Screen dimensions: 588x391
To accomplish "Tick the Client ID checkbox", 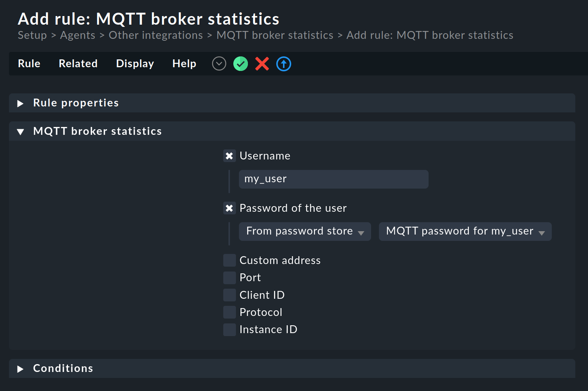I will 229,295.
